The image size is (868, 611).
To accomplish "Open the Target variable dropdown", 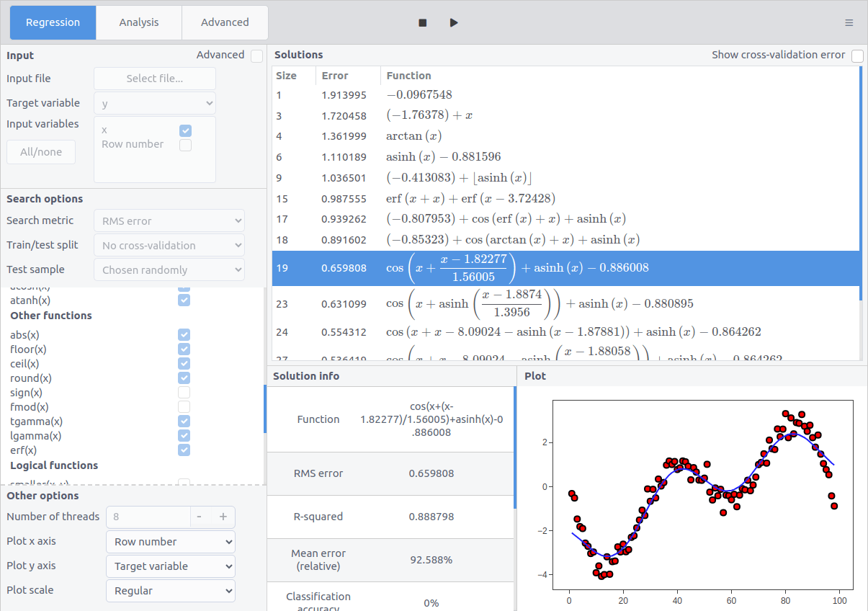I will point(154,102).
